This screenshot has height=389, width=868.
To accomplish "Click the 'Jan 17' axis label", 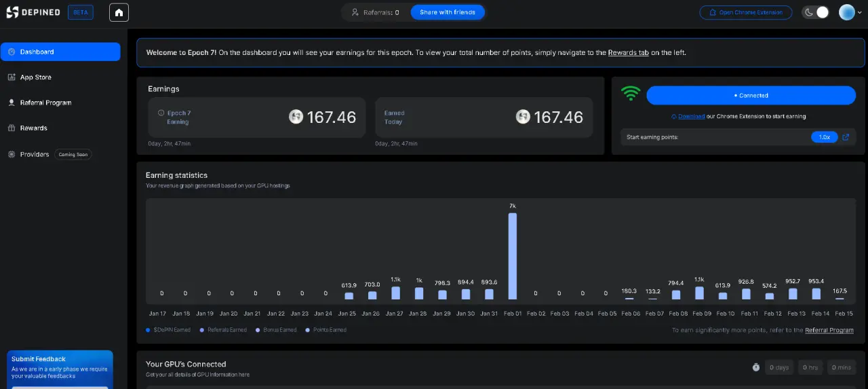I will [157, 314].
